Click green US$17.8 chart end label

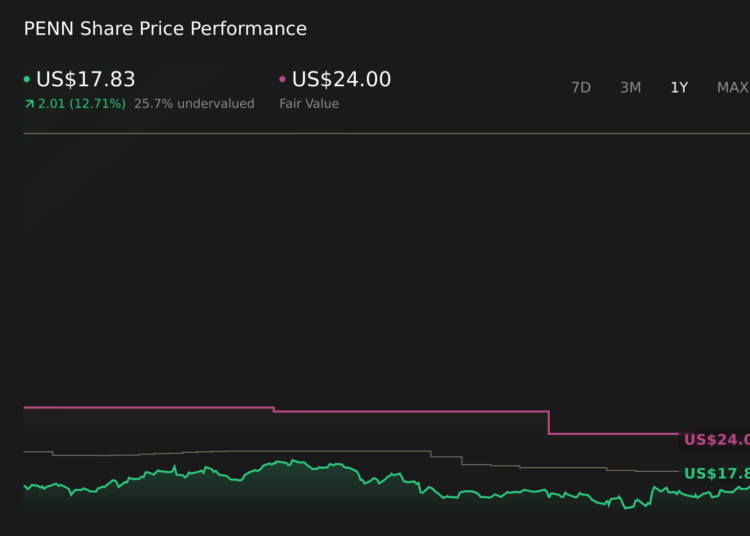717,473
